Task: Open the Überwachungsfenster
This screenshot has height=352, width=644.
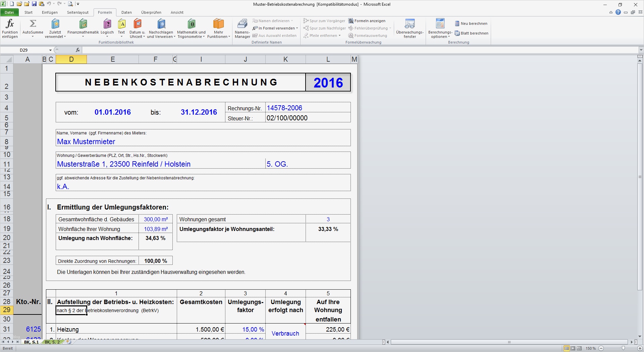Action: click(410, 29)
